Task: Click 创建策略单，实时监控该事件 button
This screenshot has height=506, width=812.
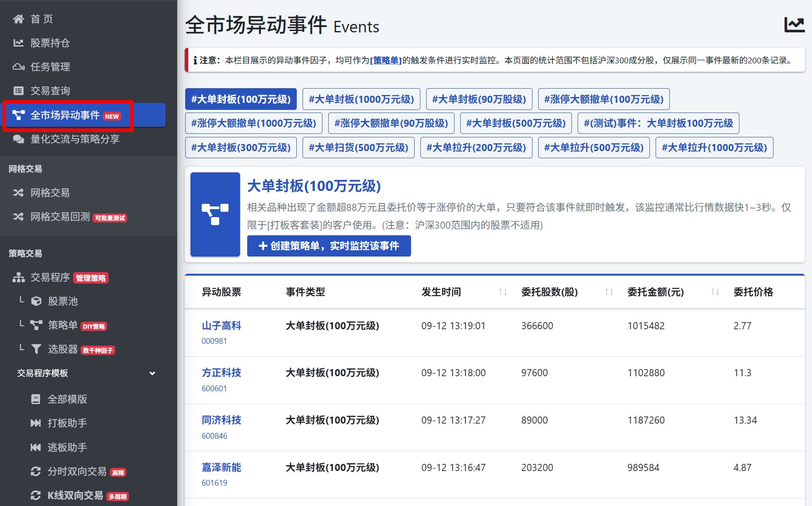Action: [x=329, y=246]
